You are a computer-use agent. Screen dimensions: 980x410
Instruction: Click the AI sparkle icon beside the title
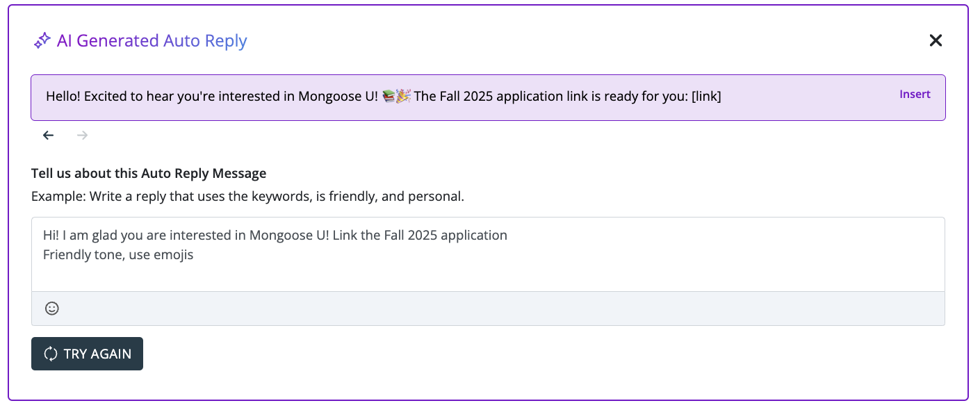tap(42, 41)
